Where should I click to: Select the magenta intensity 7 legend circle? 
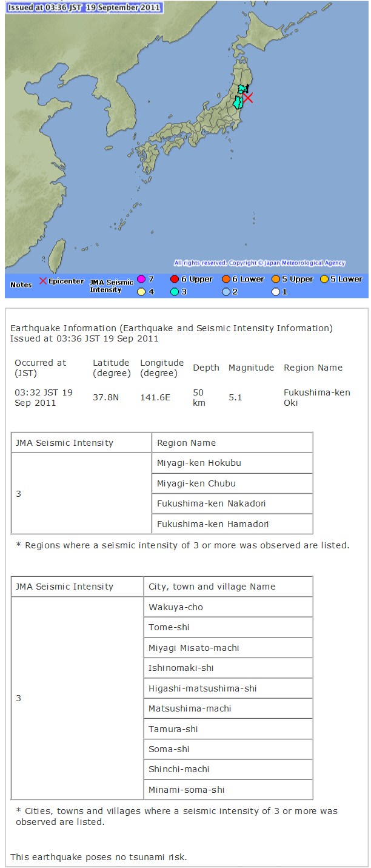pyautogui.click(x=141, y=280)
